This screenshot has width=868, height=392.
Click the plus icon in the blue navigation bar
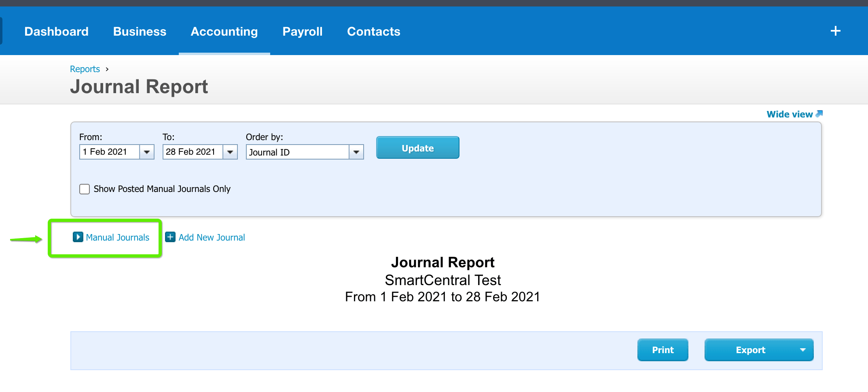[835, 31]
